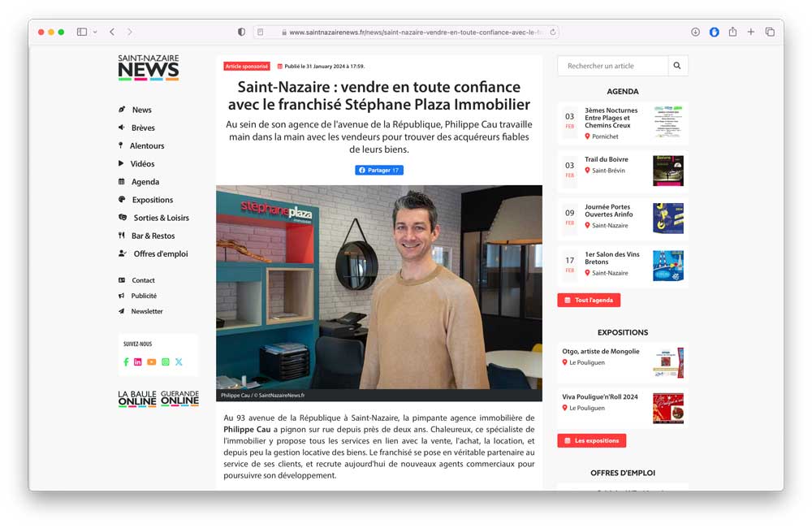
Task: Open the News menu item
Action: (141, 110)
